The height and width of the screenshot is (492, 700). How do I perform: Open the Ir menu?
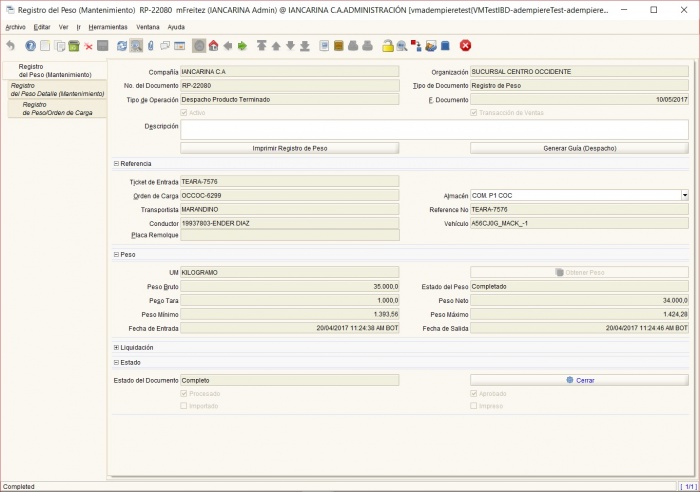79,27
